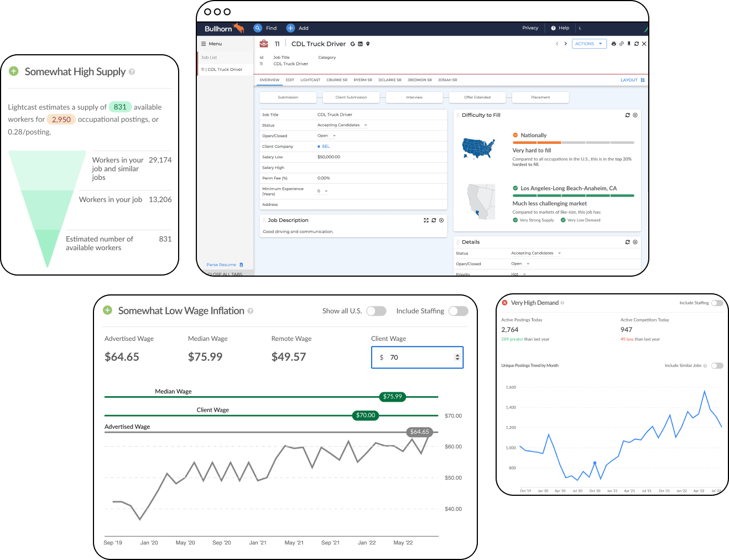Search job on Google via G icon
This screenshot has height=560, width=729.
[353, 44]
